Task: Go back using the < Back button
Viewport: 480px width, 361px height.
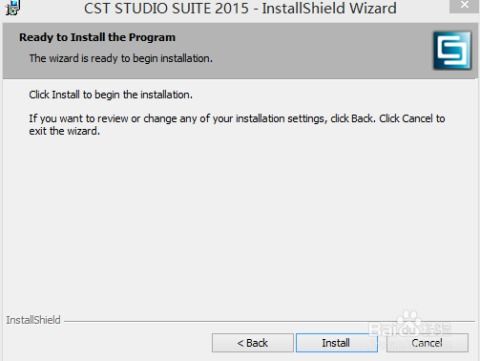Action: pyautogui.click(x=253, y=343)
